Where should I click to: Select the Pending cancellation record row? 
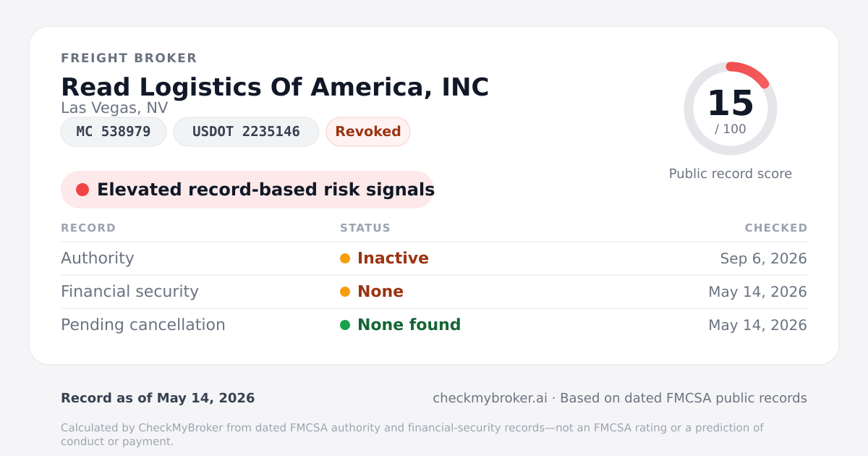(434, 325)
